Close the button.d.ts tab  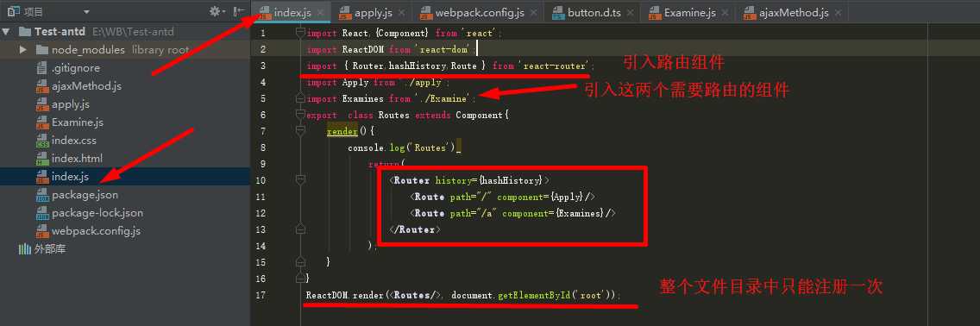pos(631,12)
